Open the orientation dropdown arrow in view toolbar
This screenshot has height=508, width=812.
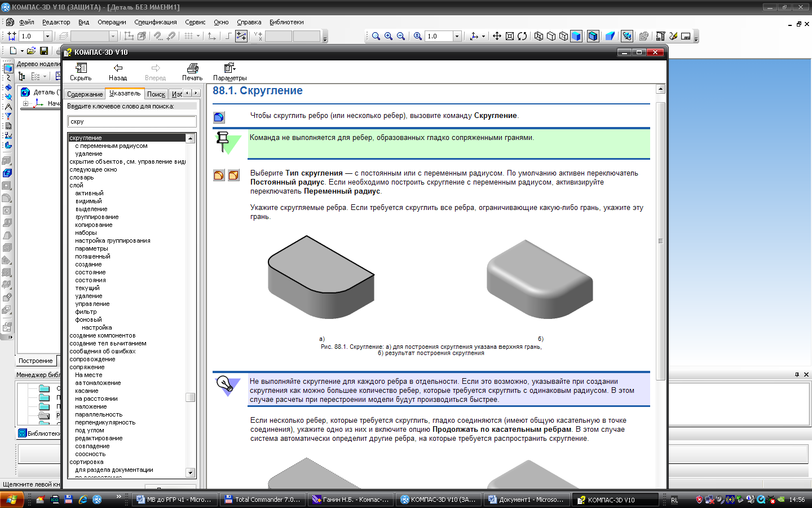click(483, 36)
